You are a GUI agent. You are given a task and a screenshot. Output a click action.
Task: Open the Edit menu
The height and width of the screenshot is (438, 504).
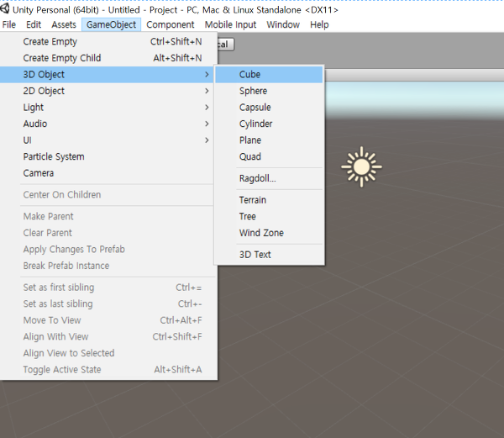[x=34, y=24]
